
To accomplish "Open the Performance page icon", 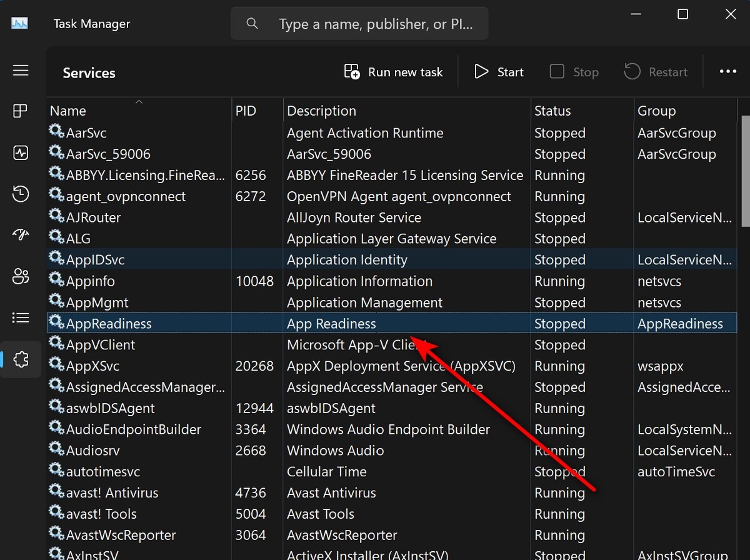I will [21, 152].
